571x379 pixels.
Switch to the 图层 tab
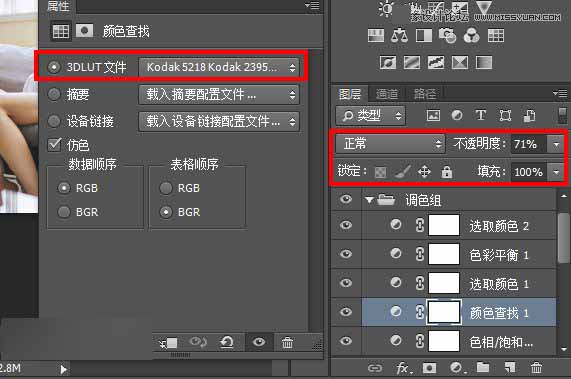point(350,94)
